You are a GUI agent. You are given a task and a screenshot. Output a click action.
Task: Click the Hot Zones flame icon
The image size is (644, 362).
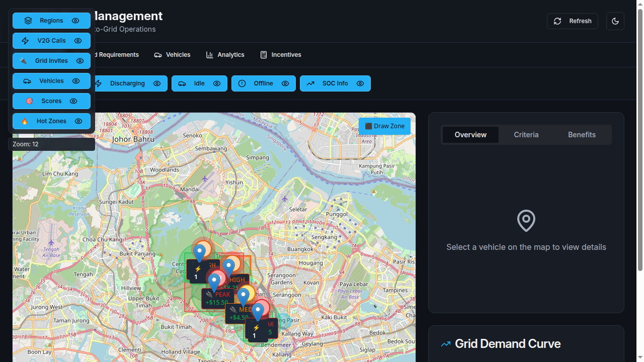[25, 121]
